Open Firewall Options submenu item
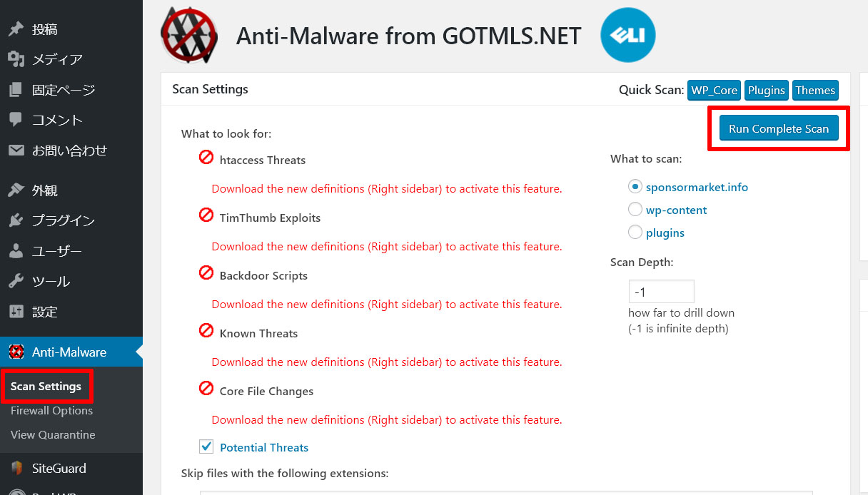The height and width of the screenshot is (495, 868). click(51, 411)
